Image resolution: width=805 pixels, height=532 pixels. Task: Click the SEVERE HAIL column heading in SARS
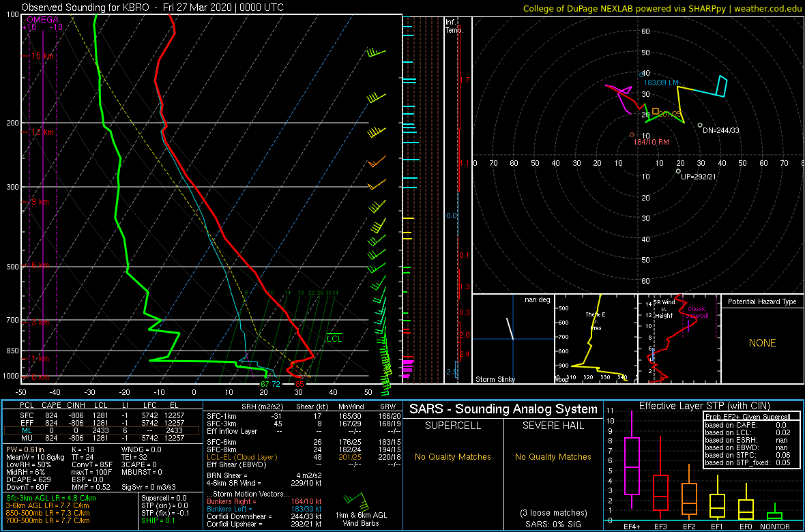point(553,426)
